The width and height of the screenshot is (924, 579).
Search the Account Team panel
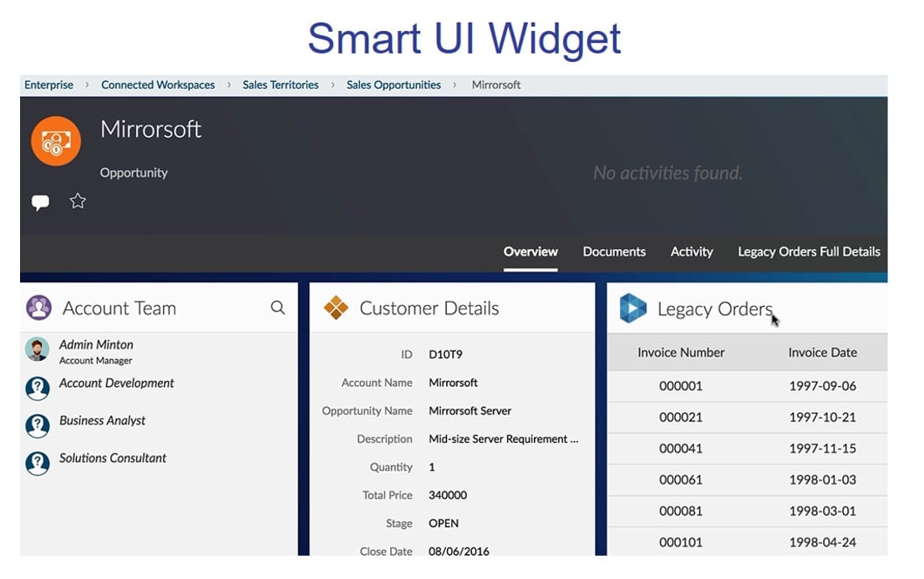tap(277, 308)
